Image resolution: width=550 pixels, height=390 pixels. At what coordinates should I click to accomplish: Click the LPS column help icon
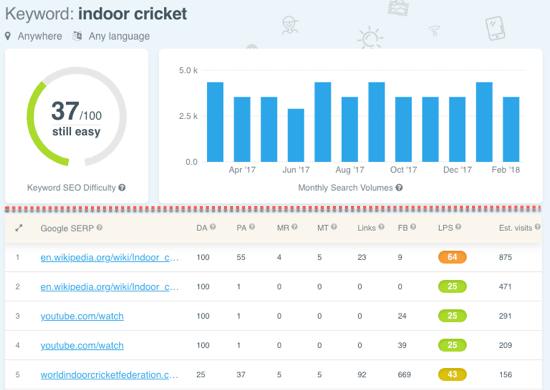(458, 227)
